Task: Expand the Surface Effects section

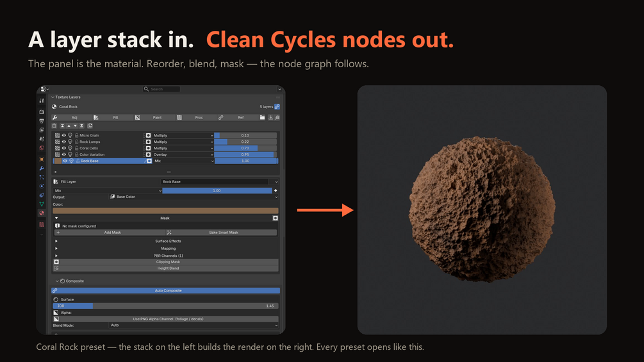Action: (x=56, y=242)
